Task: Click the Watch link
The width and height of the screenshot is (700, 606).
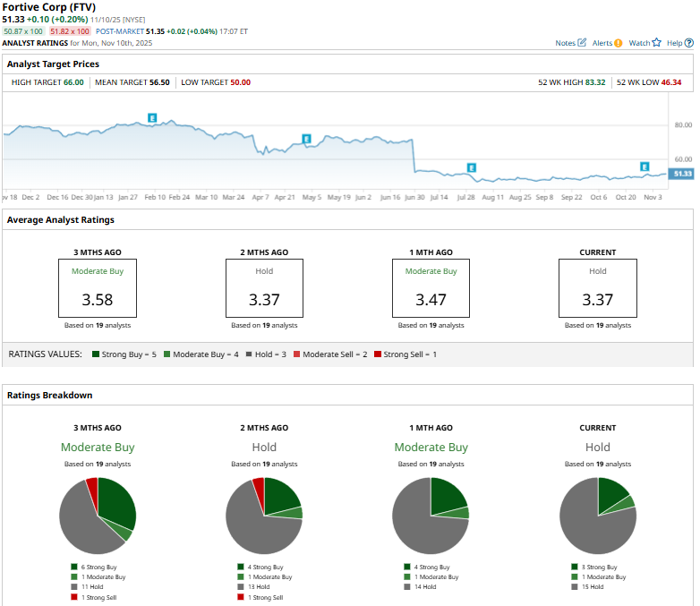Action: (639, 43)
